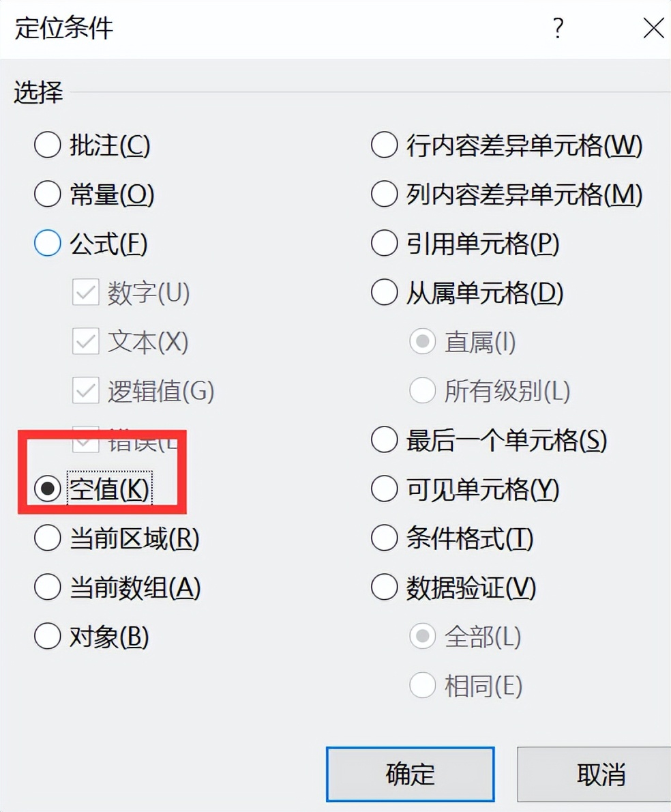Select the 批注(C) radio option
This screenshot has width=671, height=812.
pos(48,145)
